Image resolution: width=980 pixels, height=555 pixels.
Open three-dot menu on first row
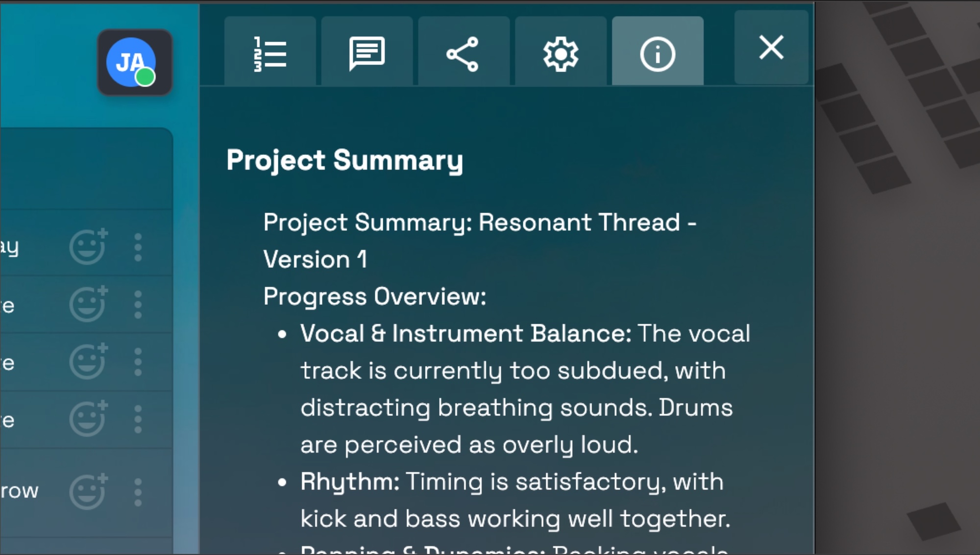[x=138, y=247]
